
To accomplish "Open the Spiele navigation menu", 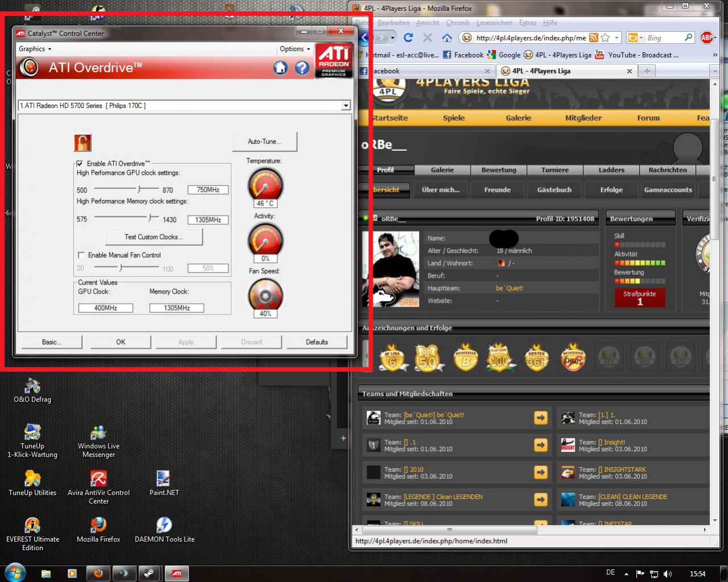I will (454, 118).
